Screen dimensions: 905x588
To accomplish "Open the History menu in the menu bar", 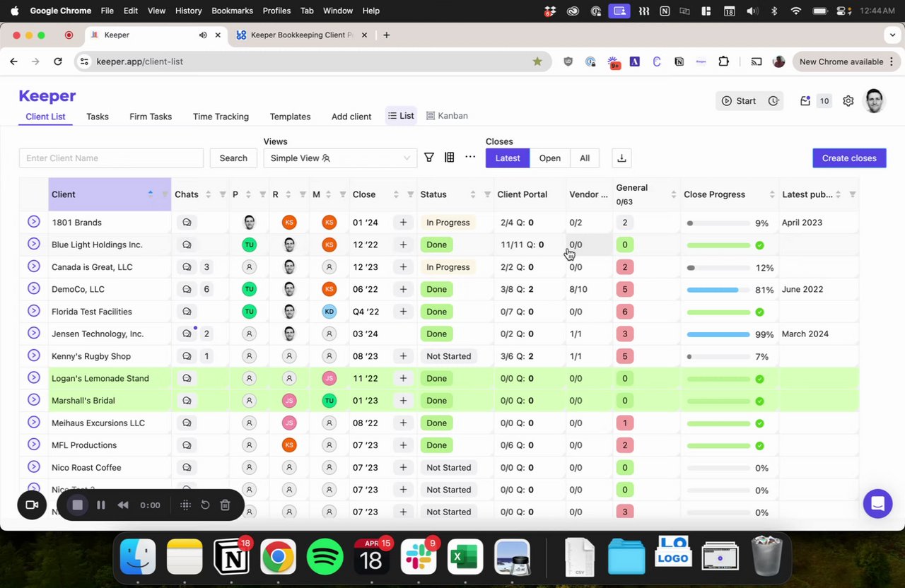I will point(188,11).
